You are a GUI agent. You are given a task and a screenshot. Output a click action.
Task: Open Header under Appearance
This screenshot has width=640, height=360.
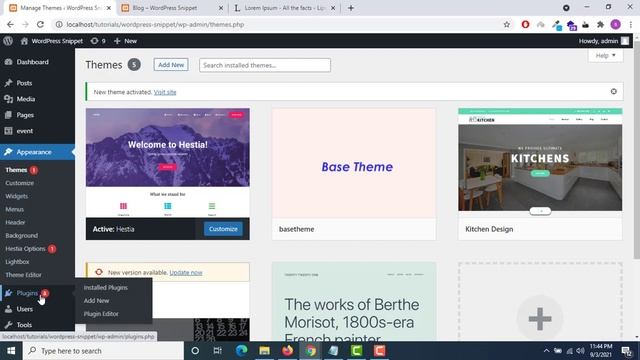tap(16, 222)
